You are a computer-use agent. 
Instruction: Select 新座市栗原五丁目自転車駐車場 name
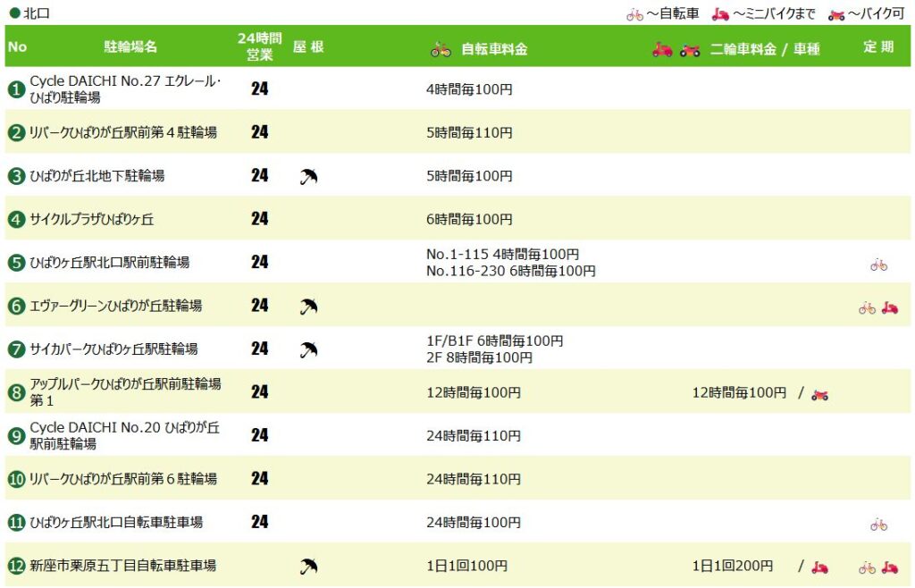pyautogui.click(x=123, y=566)
